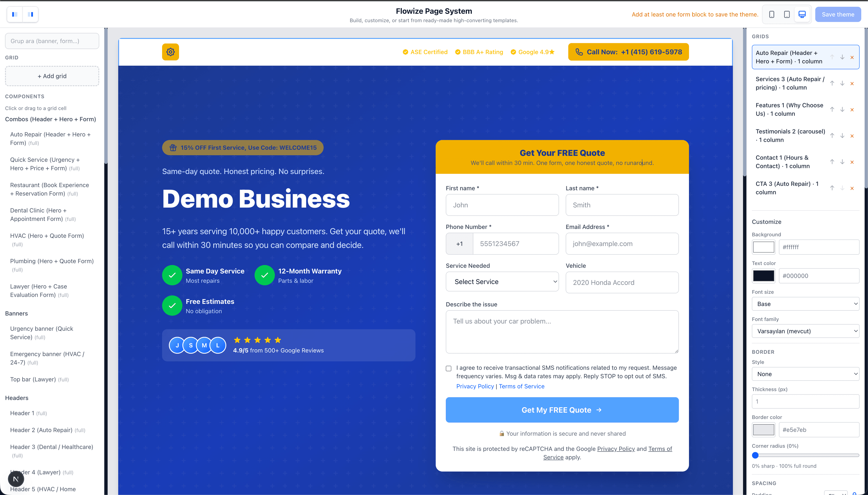Remove the Testimonials 2 grid
868x495 pixels.
point(852,136)
